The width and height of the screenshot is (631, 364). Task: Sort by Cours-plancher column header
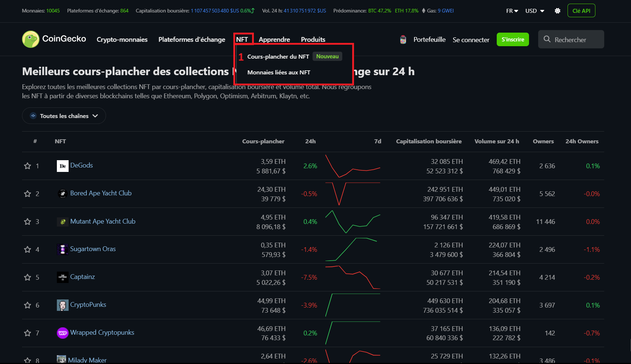tap(263, 141)
